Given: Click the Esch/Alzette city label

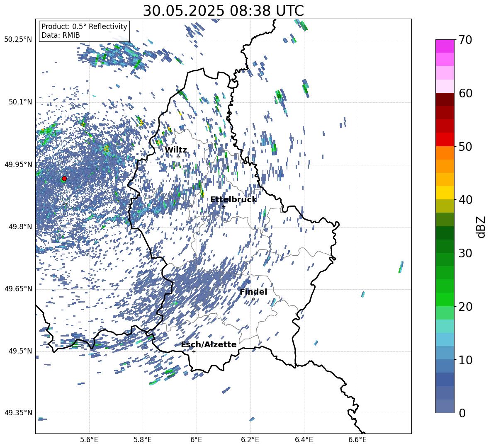Looking at the screenshot, I should [209, 345].
